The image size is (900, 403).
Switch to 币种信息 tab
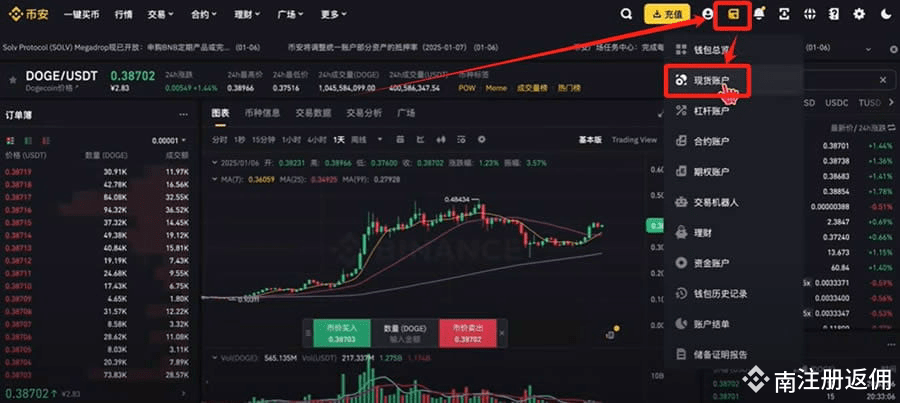(262, 113)
